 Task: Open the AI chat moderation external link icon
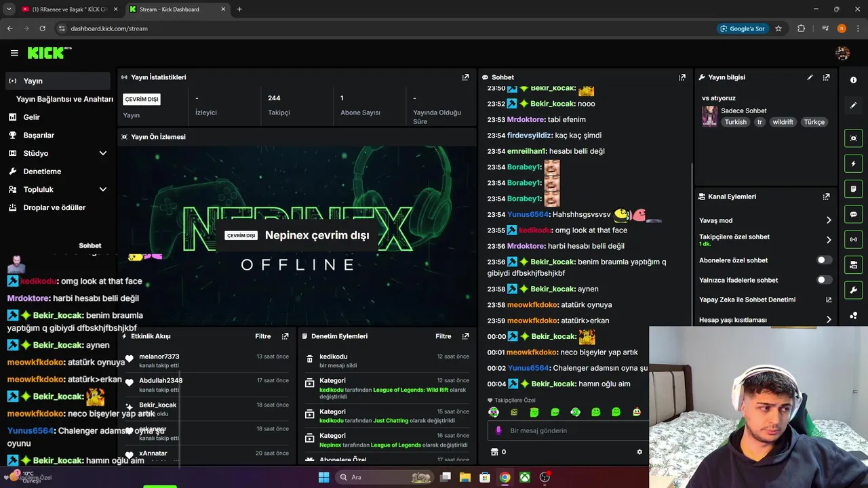829,300
